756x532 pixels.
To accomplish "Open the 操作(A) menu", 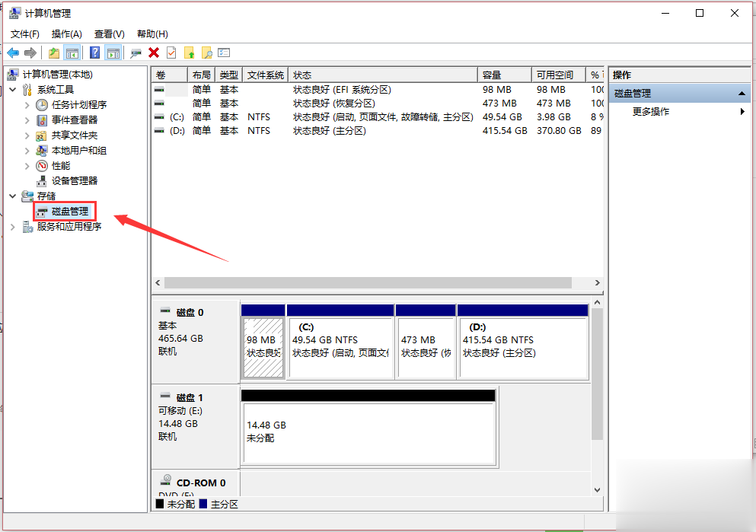I will (66, 34).
